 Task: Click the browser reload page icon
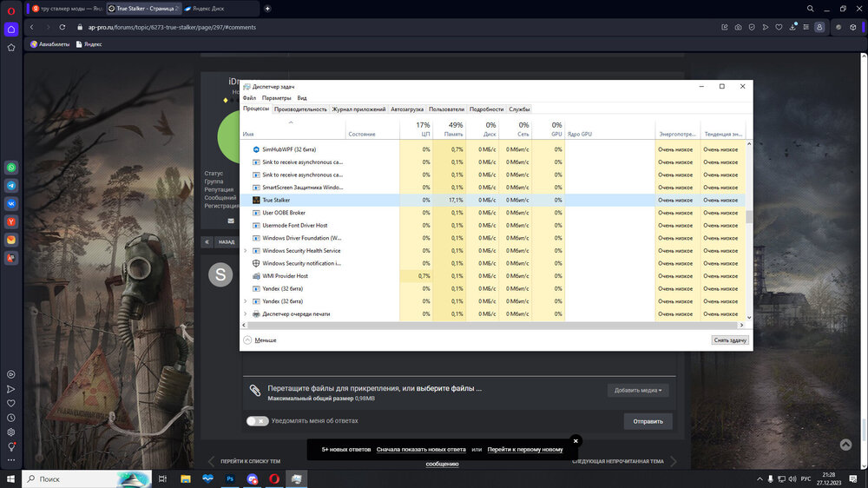62,28
